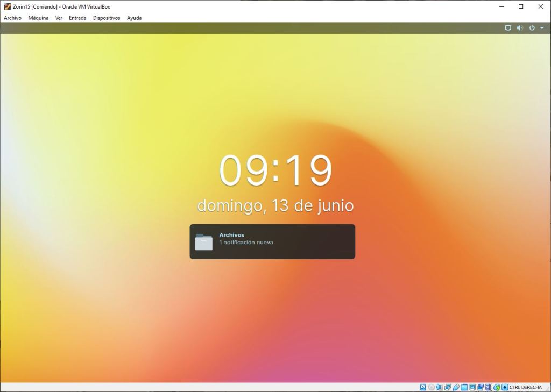Click the hard disk activity status icon
Screen dimensions: 551x392
click(423, 387)
